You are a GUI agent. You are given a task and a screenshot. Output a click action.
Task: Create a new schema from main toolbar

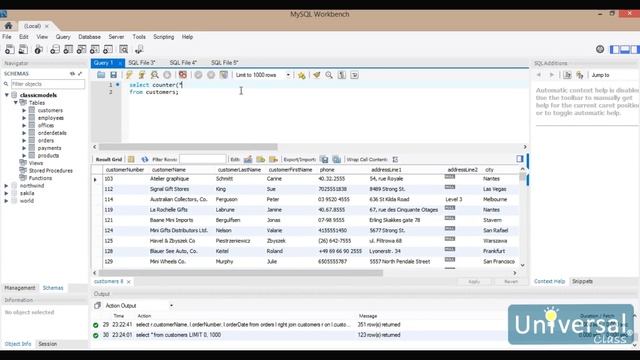tap(55, 49)
